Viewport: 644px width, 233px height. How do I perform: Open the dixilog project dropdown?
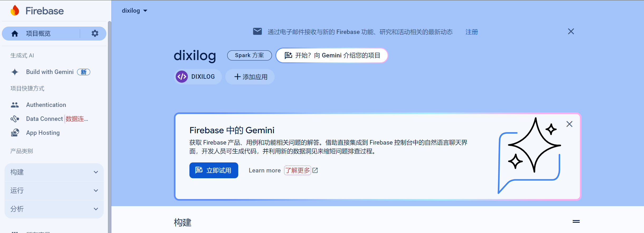pyautogui.click(x=135, y=11)
